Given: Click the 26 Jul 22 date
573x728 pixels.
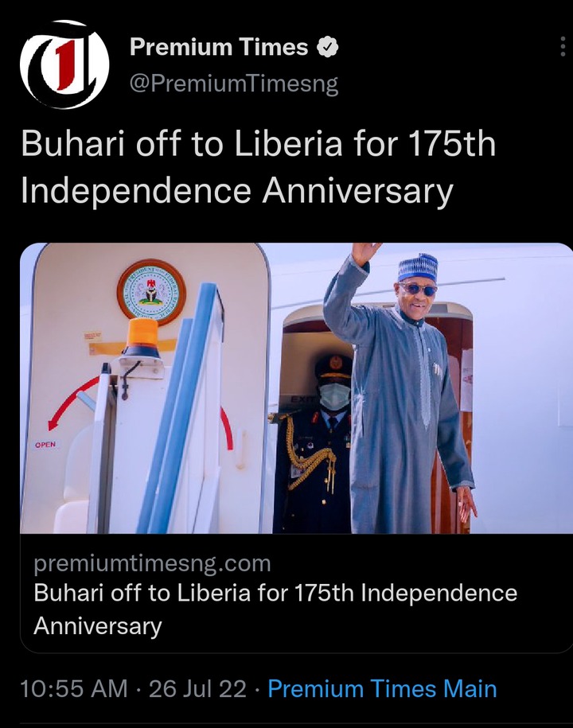Looking at the screenshot, I should click(x=197, y=688).
